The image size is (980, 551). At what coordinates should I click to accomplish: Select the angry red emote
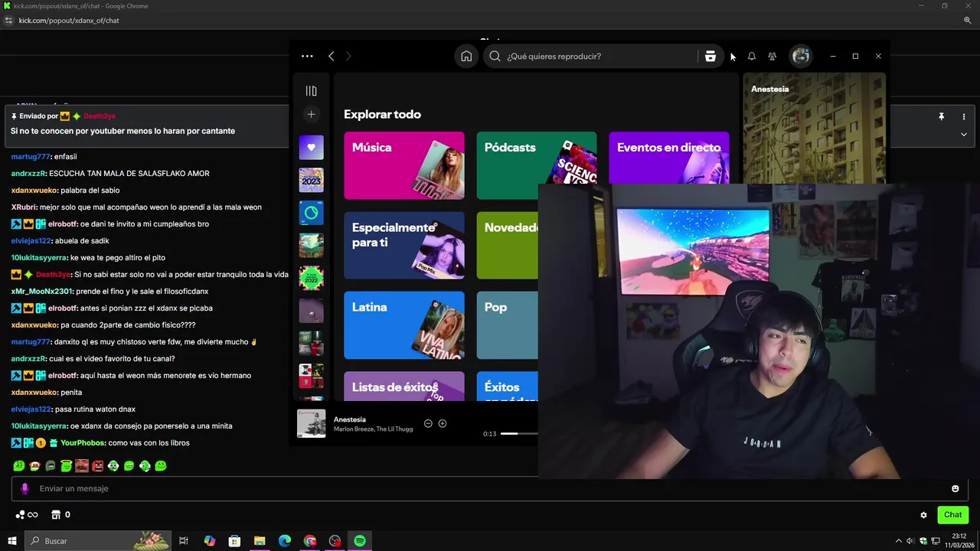pyautogui.click(x=97, y=465)
